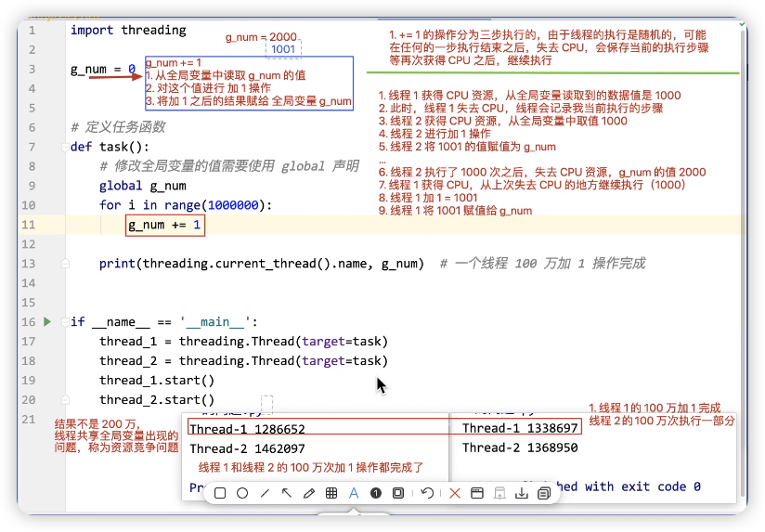Viewport: 765px width, 532px height.
Task: Run script via green gutter arrow
Action: 48,322
